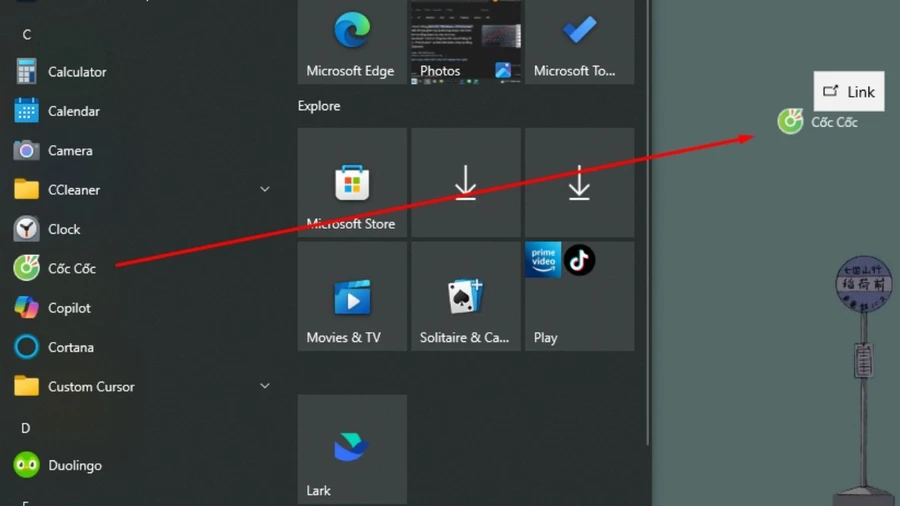Click the Copilot label text
This screenshot has height=506, width=900.
click(69, 308)
